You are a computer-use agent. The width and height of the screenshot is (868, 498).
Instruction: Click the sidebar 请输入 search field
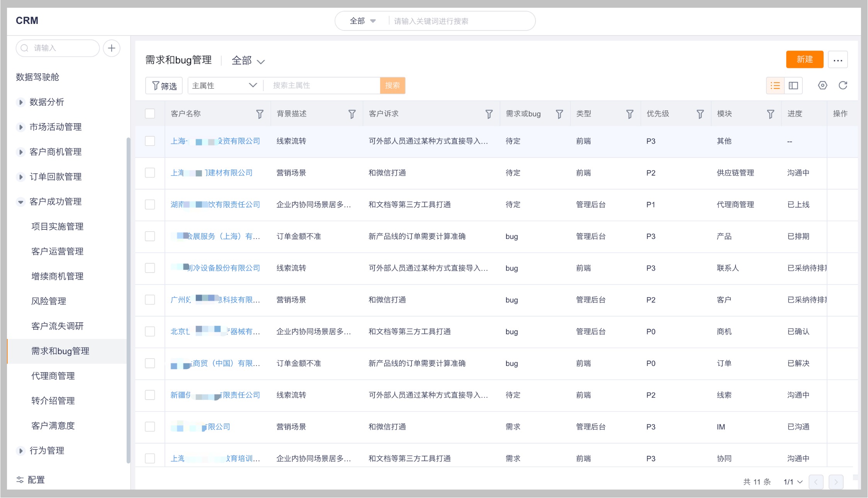click(x=58, y=48)
